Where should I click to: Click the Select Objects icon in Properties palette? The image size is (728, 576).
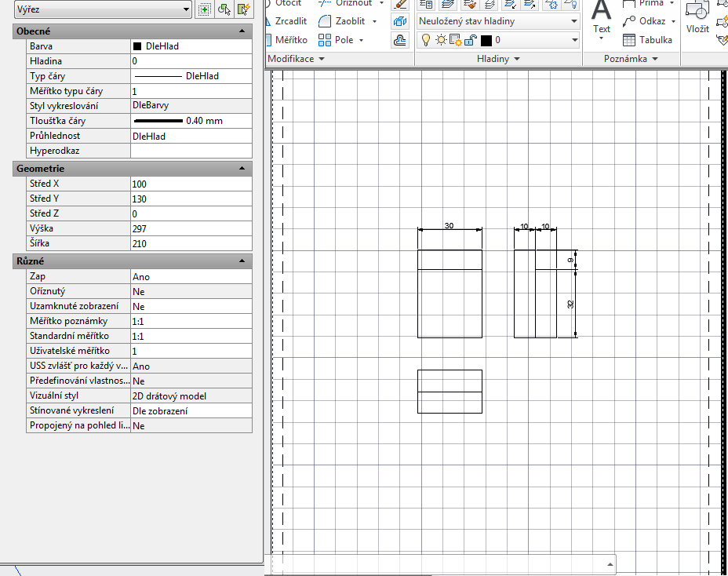224,9
